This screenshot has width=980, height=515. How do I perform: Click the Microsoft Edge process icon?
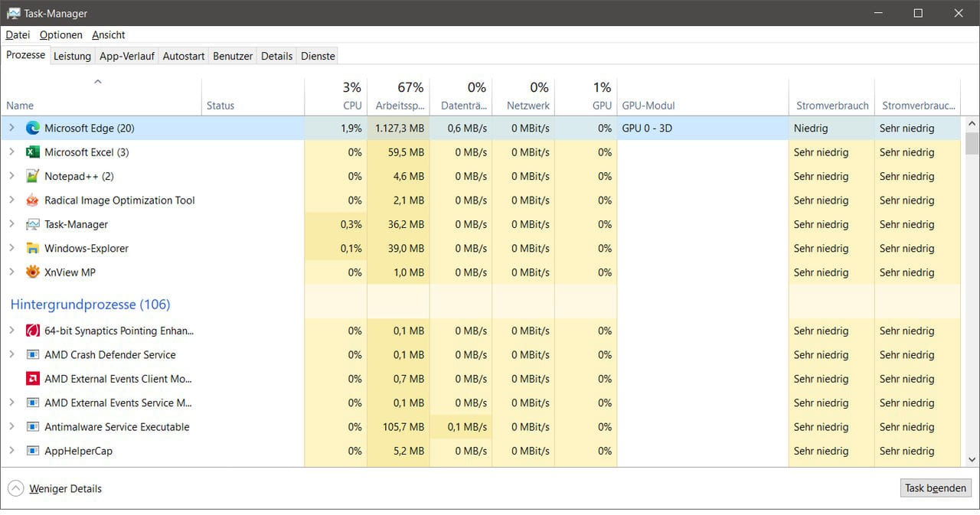32,128
